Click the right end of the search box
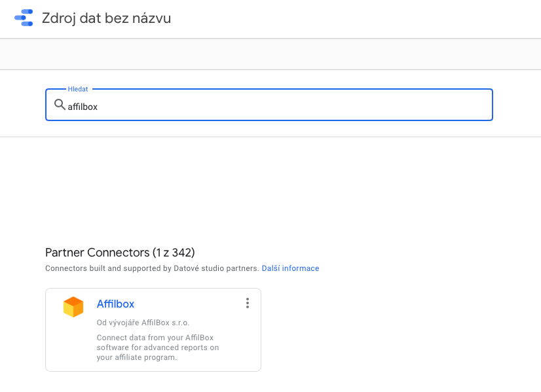 tap(476, 105)
